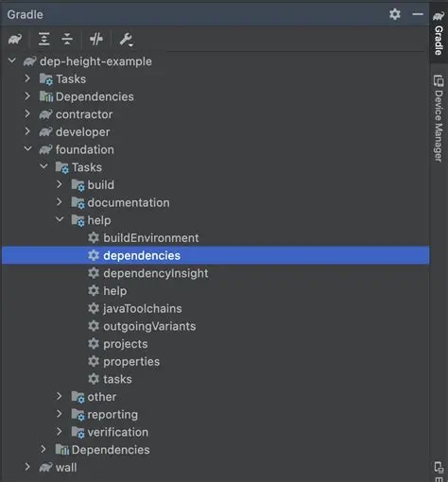Image resolution: width=448 pixels, height=482 pixels.
Task: Click the reporting group folder icon
Action: 78,415
